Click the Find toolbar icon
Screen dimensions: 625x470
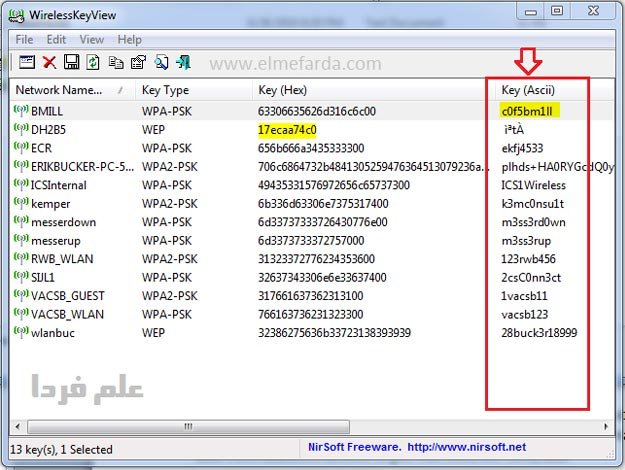(161, 62)
